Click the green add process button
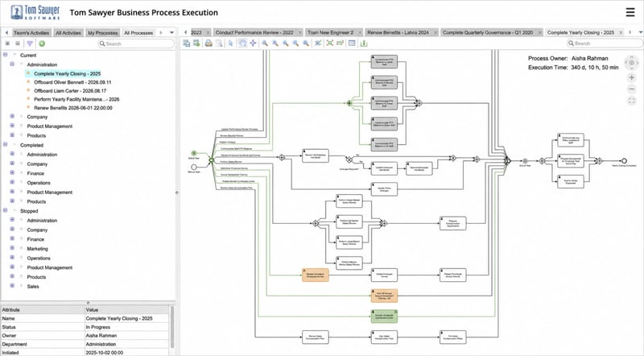 coord(42,43)
